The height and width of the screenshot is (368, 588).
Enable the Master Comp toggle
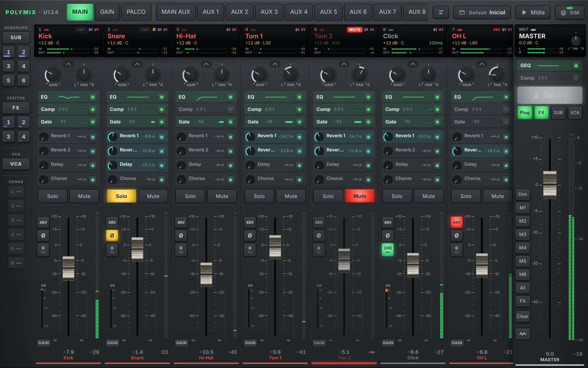click(576, 78)
